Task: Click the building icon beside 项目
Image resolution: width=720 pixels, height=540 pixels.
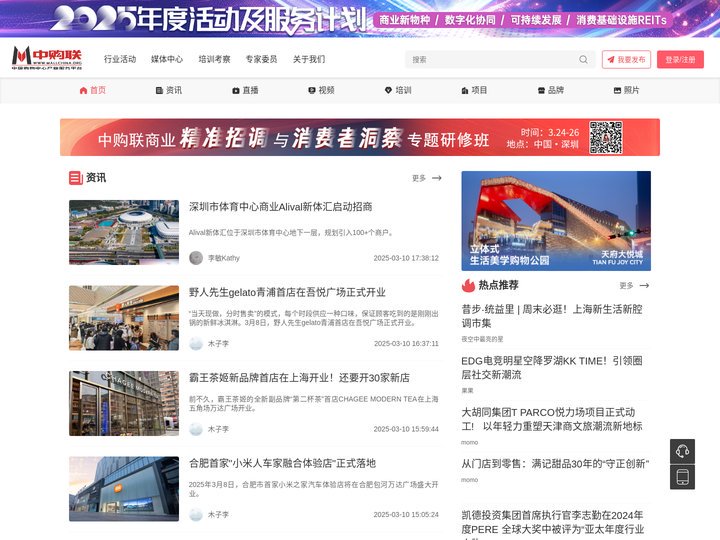Action: point(465,90)
